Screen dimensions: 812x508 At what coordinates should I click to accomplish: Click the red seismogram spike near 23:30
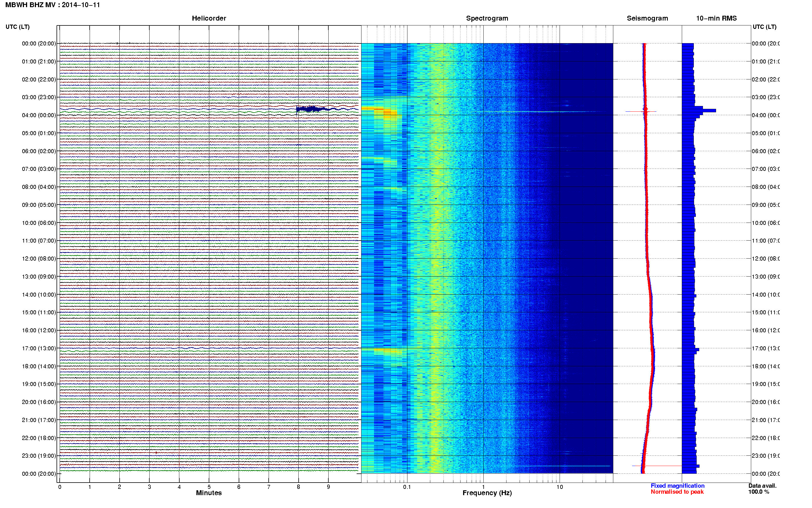[657, 466]
